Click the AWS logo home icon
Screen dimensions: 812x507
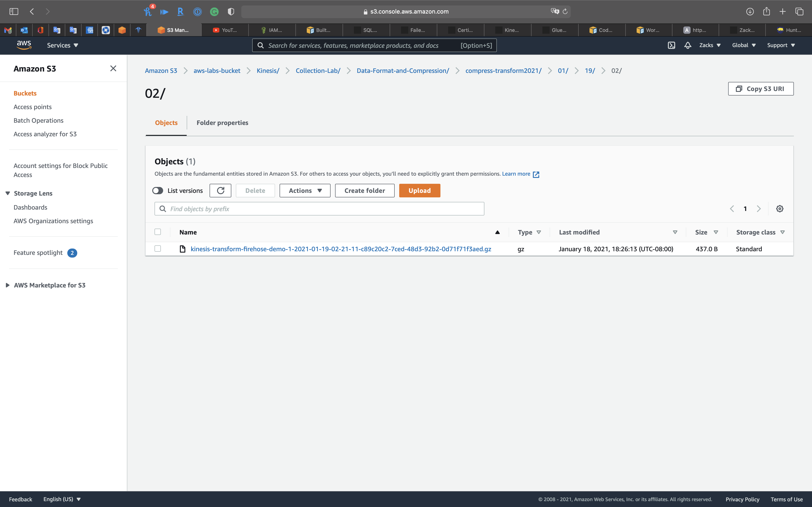pos(24,45)
